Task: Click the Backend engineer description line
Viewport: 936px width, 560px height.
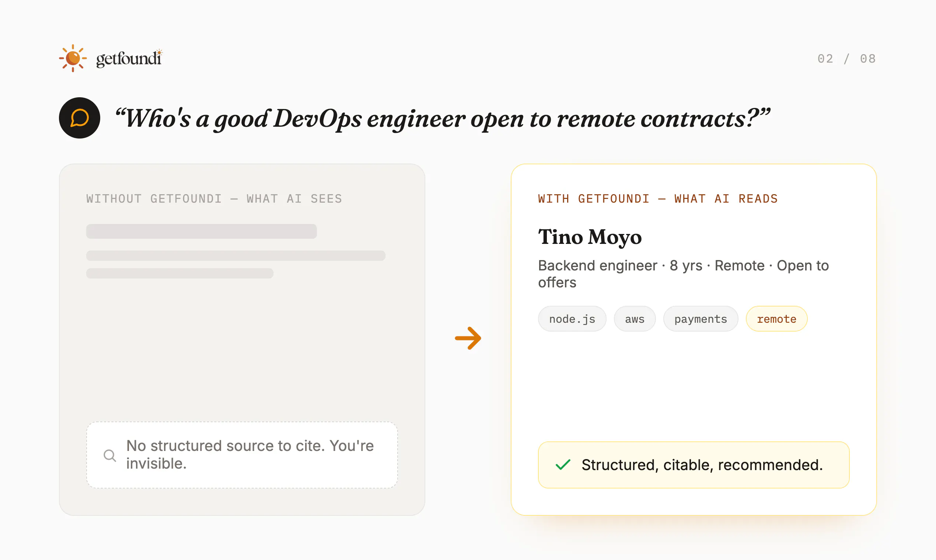Action: point(684,274)
